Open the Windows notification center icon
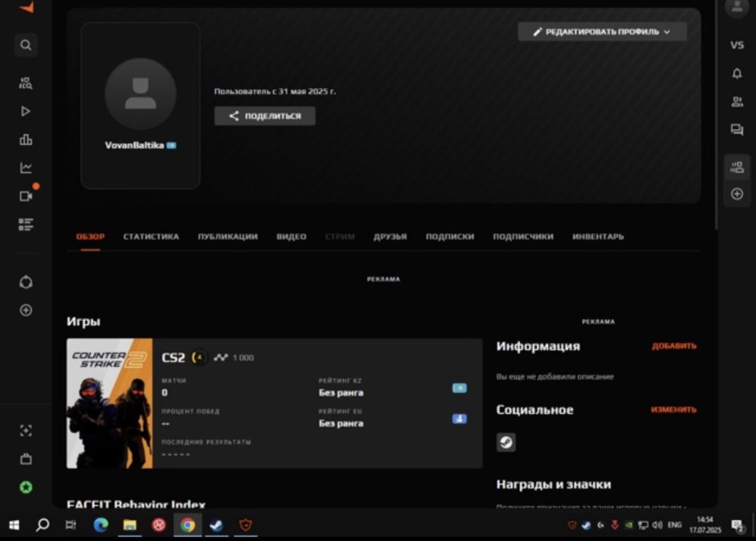756x541 pixels. point(737,525)
